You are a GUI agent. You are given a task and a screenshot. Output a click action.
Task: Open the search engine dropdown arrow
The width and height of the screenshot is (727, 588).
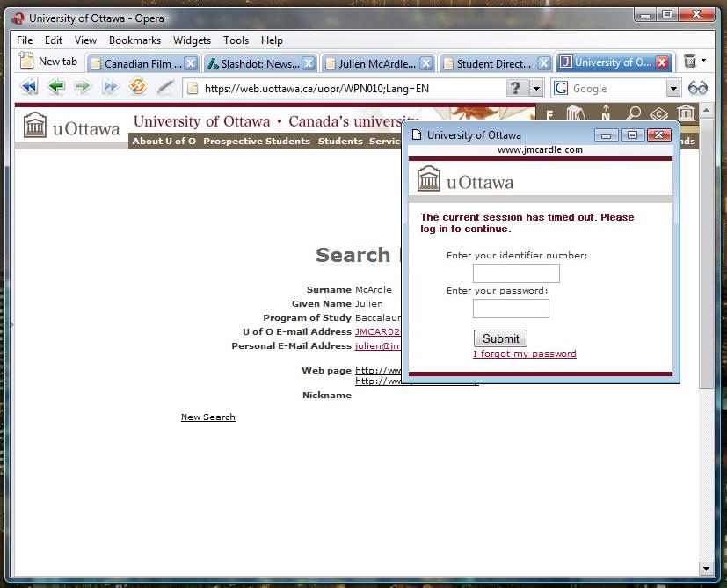673,88
